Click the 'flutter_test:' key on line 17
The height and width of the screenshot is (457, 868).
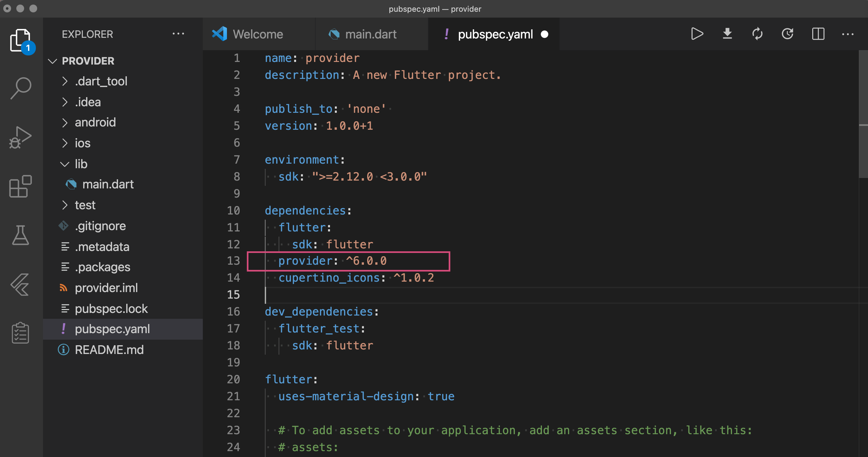pyautogui.click(x=322, y=328)
